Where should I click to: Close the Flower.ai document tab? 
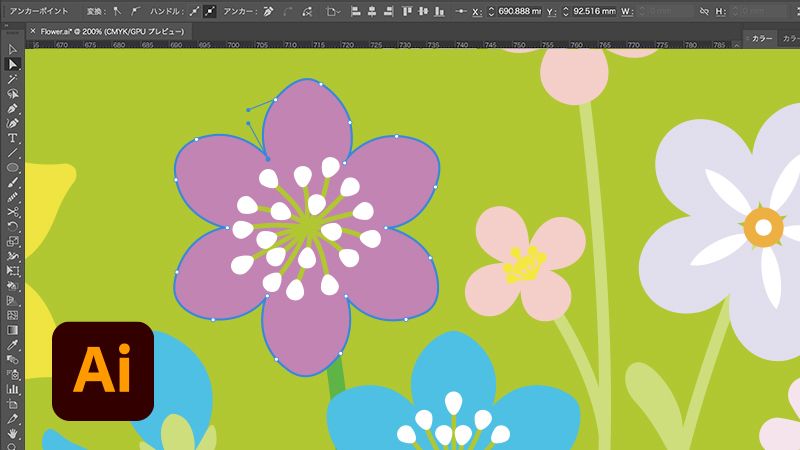(x=33, y=31)
